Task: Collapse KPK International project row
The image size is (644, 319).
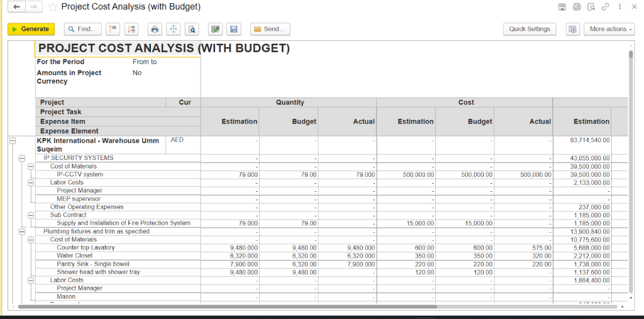Action: [x=12, y=141]
